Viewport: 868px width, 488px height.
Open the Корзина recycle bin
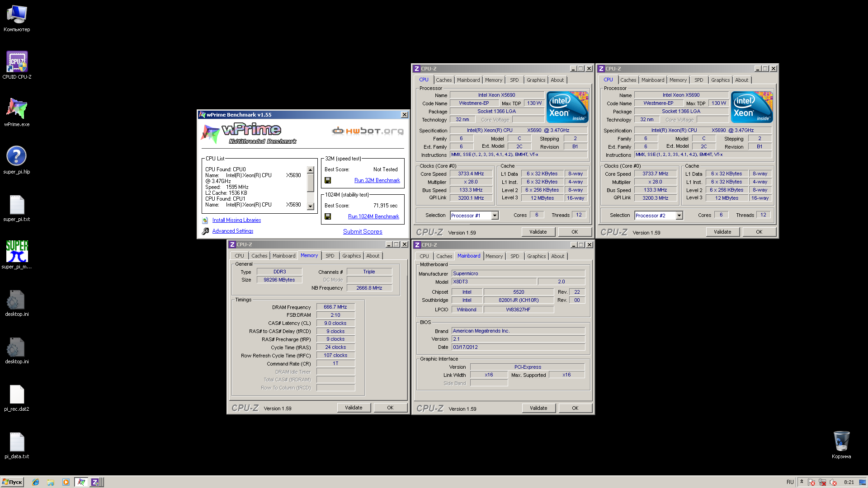pos(841,445)
